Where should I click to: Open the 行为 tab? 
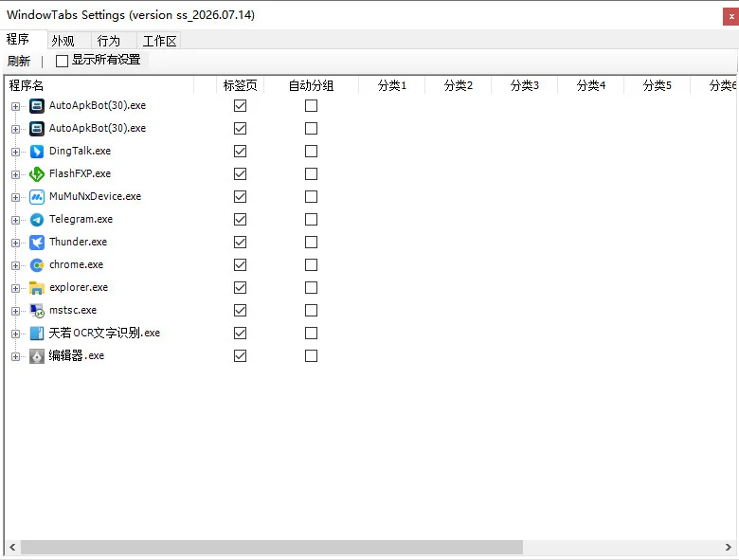tap(115, 41)
